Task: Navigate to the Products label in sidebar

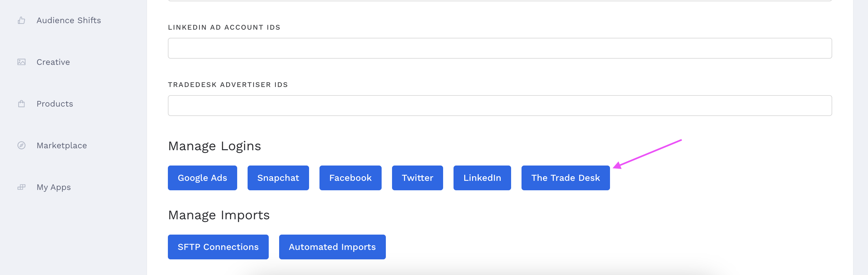Action: point(55,104)
